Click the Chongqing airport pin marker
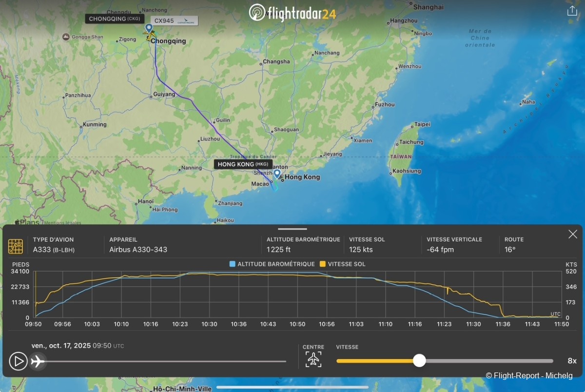 149,28
